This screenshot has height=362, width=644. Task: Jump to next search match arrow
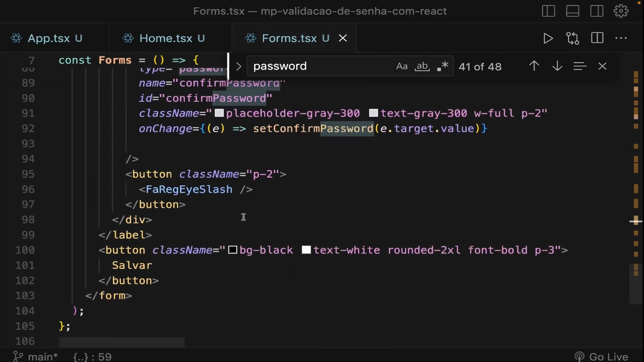557,66
